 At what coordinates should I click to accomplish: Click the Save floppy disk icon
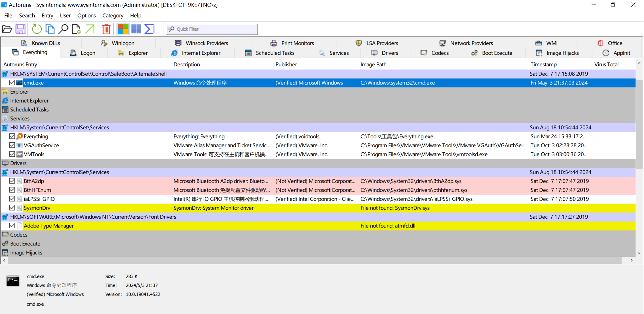20,29
